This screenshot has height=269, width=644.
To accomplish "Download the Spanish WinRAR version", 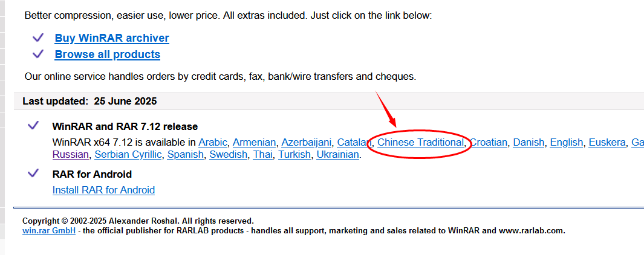I will 185,155.
